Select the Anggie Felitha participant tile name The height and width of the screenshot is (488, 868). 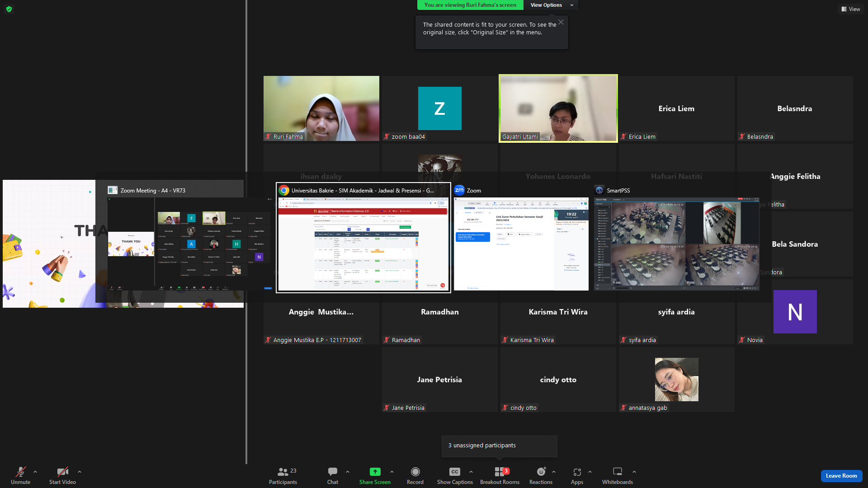[795, 176]
